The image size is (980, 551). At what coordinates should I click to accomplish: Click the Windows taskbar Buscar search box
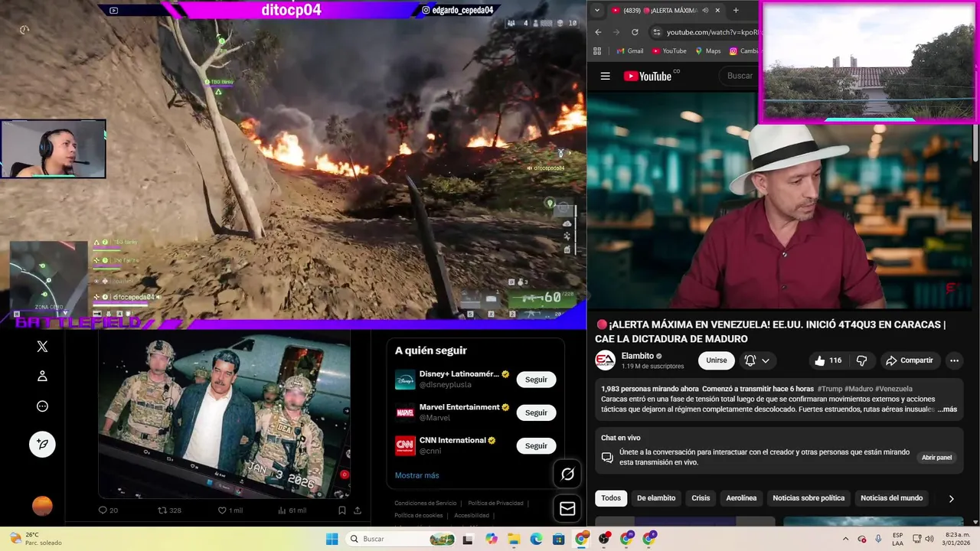tap(401, 539)
